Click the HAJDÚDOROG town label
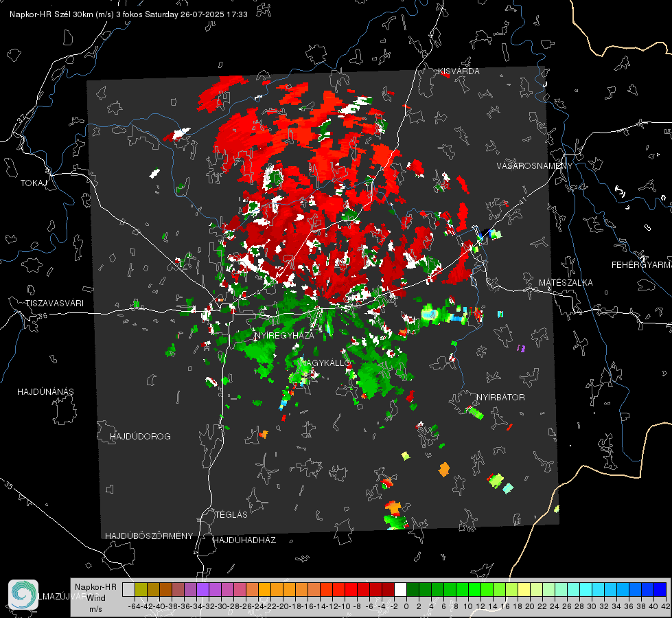Screen dimensions: 672x618 click(140, 437)
